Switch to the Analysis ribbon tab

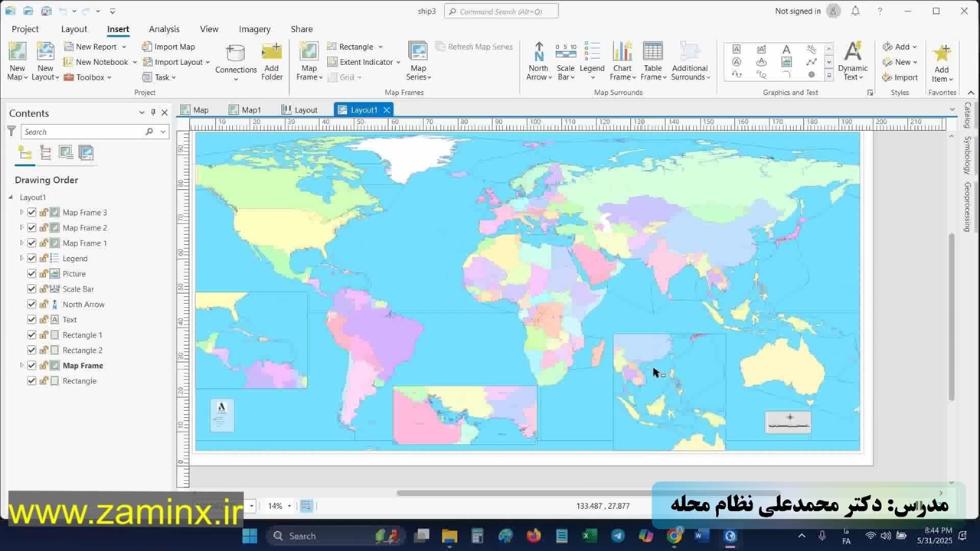click(164, 29)
